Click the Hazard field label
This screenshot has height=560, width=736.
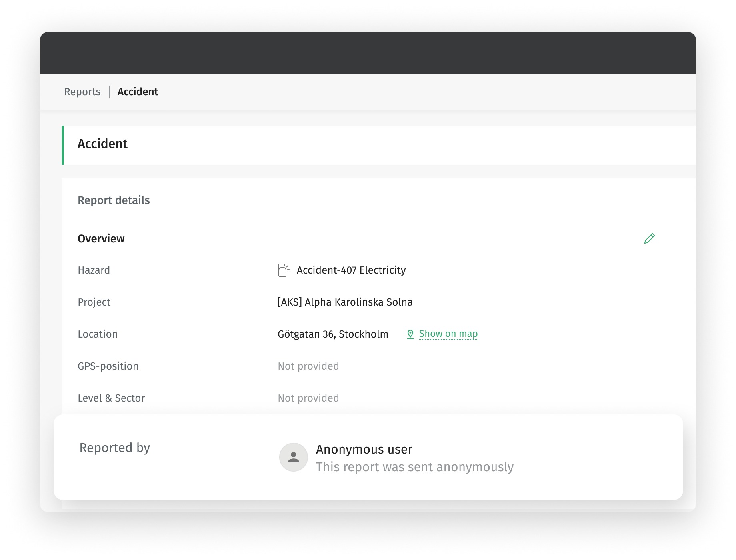[x=94, y=270]
